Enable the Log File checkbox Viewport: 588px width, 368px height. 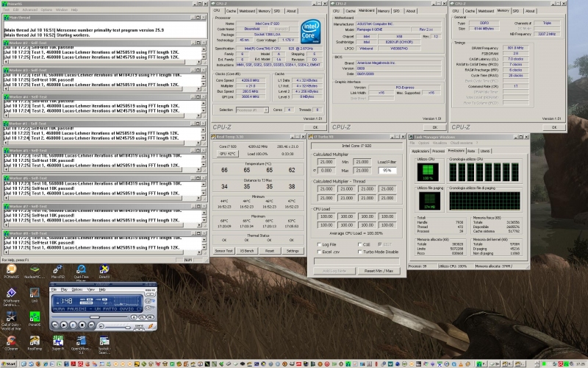(318, 244)
